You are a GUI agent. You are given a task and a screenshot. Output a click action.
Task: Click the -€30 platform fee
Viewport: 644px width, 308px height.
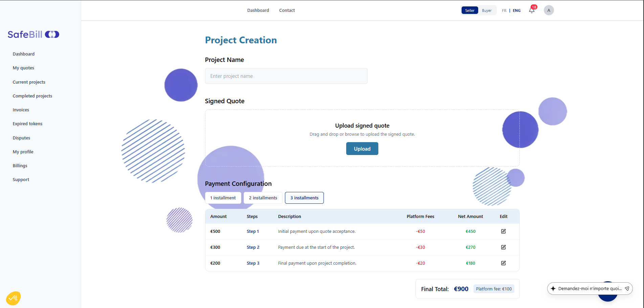click(x=420, y=247)
